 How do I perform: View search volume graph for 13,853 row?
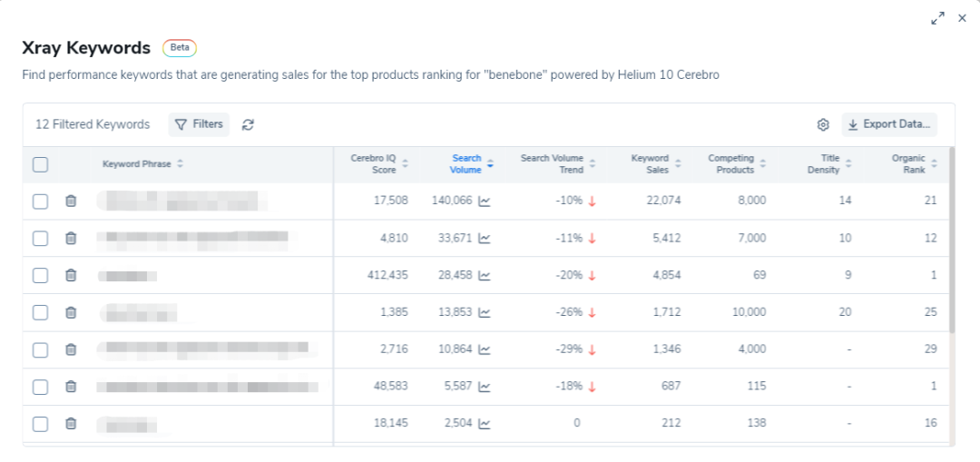[x=485, y=312]
